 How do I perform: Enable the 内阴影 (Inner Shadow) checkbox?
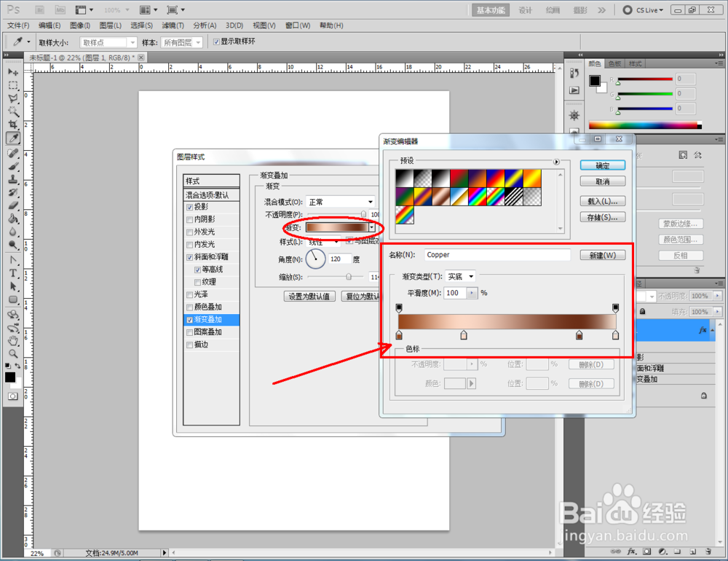click(189, 220)
